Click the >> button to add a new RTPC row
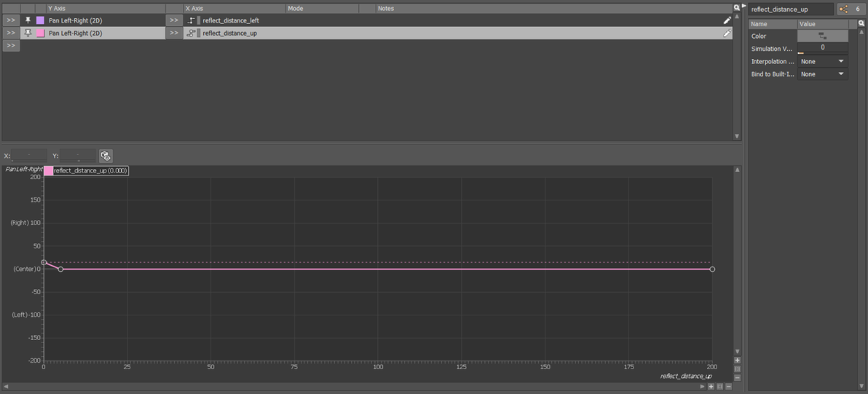This screenshot has height=394, width=868. click(x=11, y=46)
